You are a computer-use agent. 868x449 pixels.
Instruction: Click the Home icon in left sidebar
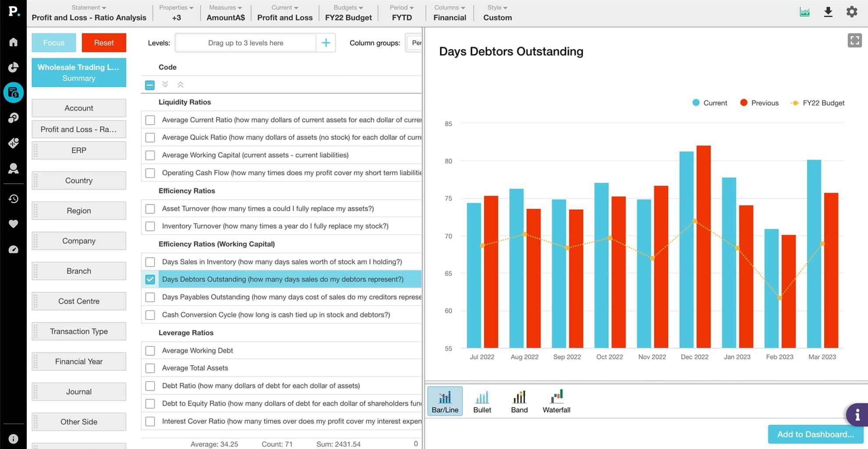13,42
